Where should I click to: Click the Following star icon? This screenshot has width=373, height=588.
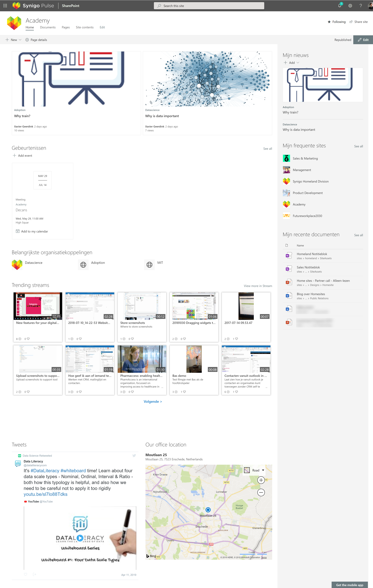pos(329,22)
